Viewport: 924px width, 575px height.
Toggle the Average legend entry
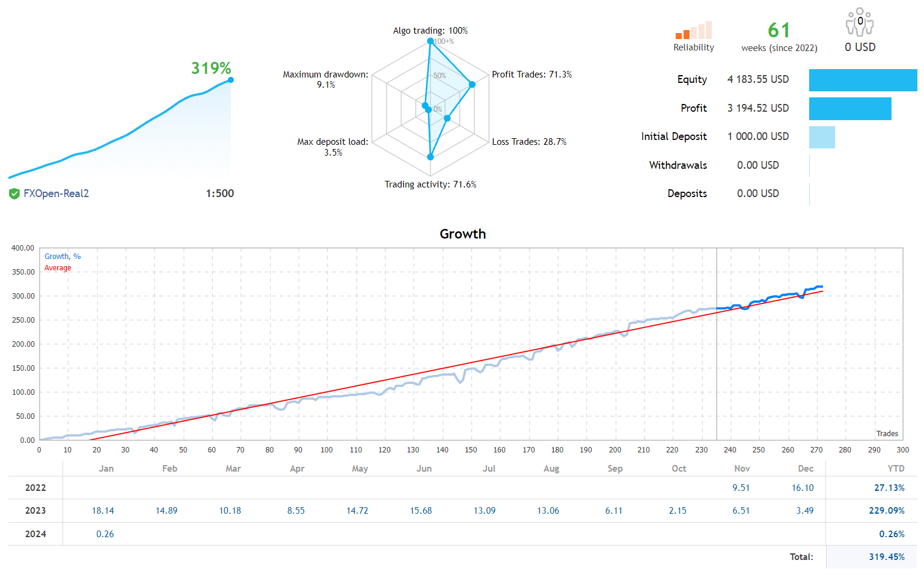(x=57, y=267)
